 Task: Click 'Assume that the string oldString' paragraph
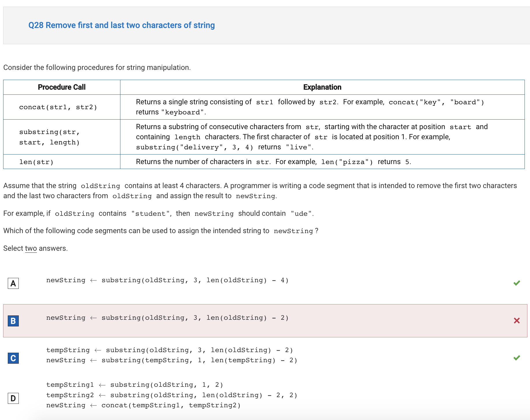tap(260, 191)
